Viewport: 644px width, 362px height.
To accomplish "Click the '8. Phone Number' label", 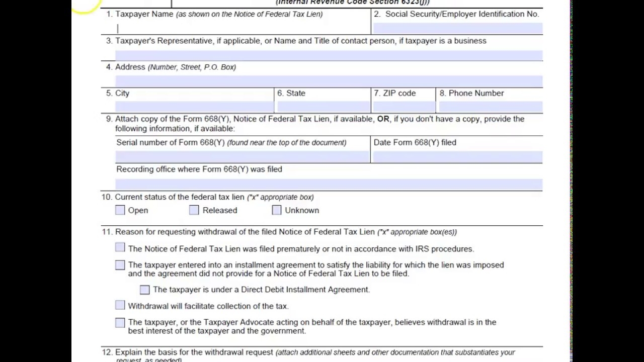I will click(471, 93).
